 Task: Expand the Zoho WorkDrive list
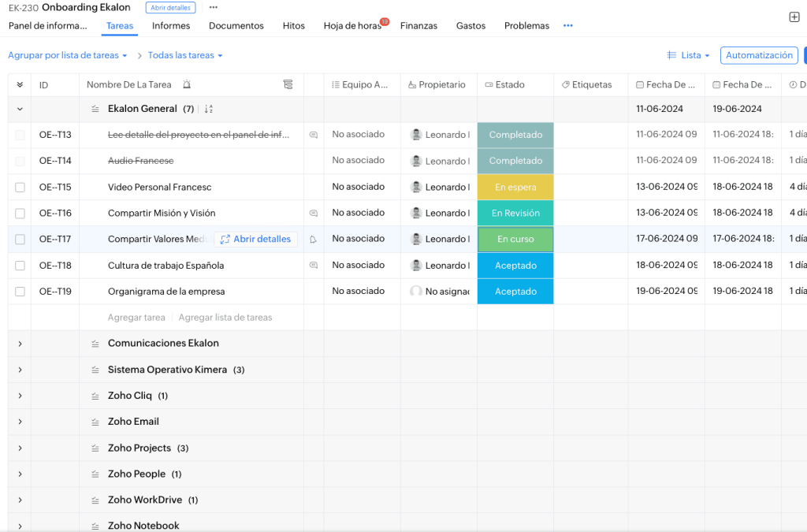click(20, 500)
